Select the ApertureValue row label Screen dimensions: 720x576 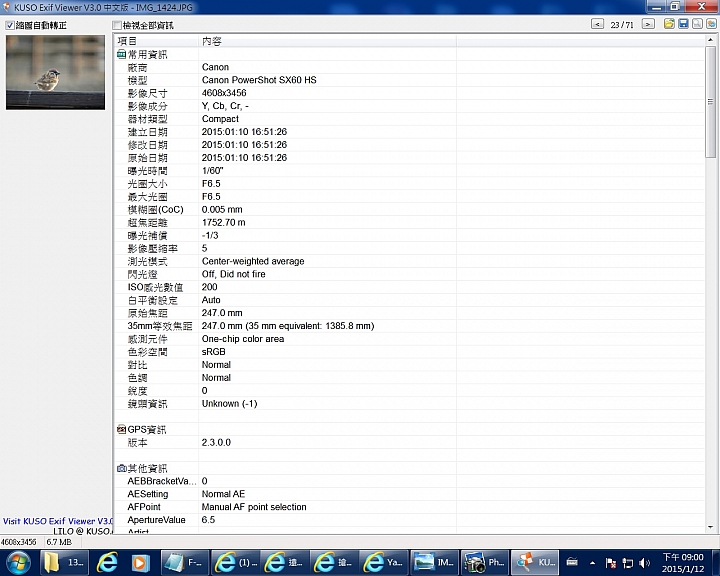[157, 520]
